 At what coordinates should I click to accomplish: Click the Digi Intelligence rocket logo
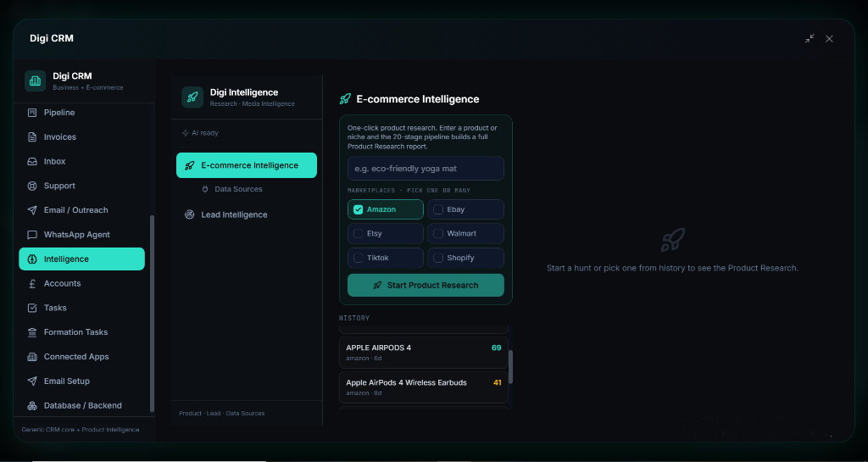(192, 97)
